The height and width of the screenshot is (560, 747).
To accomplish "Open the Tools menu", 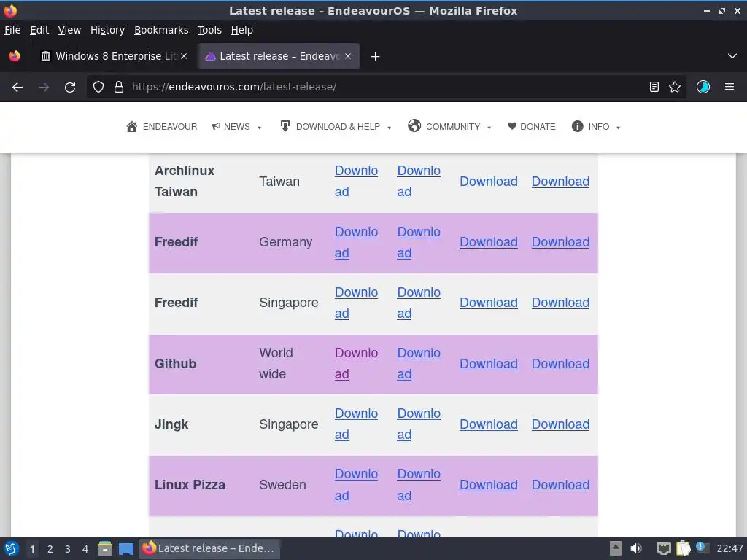I will [x=209, y=30].
